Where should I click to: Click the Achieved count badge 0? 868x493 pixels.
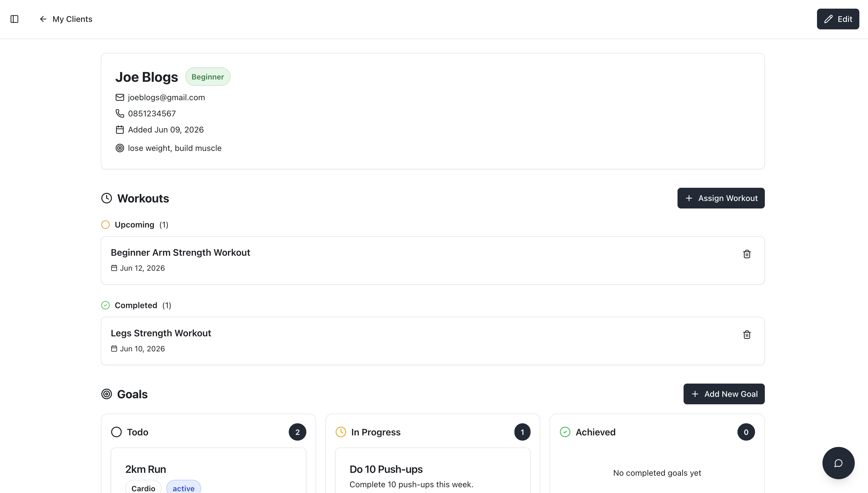pos(746,432)
